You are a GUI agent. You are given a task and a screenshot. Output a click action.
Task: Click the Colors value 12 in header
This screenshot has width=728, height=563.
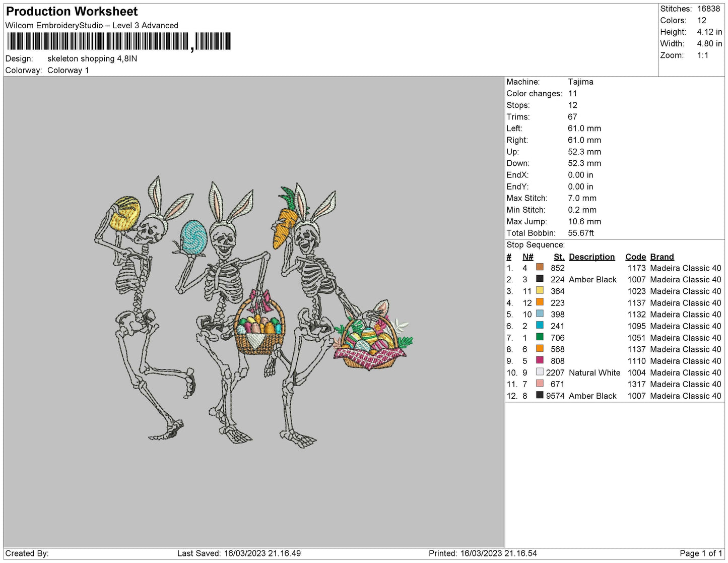[702, 20]
